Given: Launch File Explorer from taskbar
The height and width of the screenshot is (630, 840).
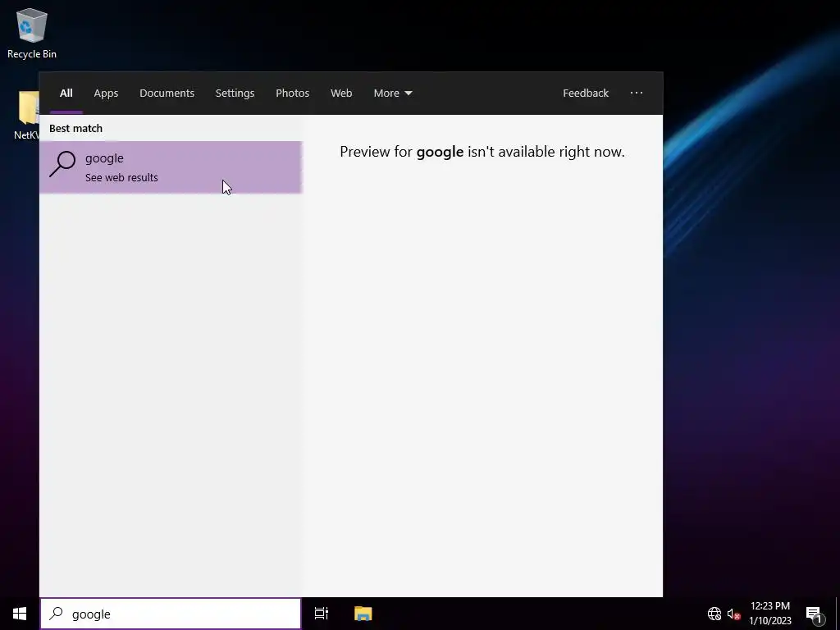Looking at the screenshot, I should pos(363,614).
